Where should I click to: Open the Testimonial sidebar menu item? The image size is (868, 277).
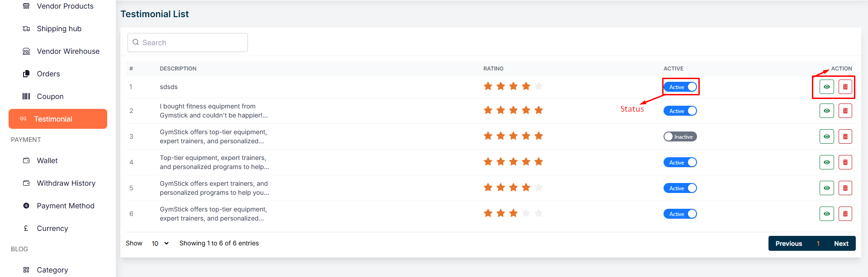click(x=58, y=119)
